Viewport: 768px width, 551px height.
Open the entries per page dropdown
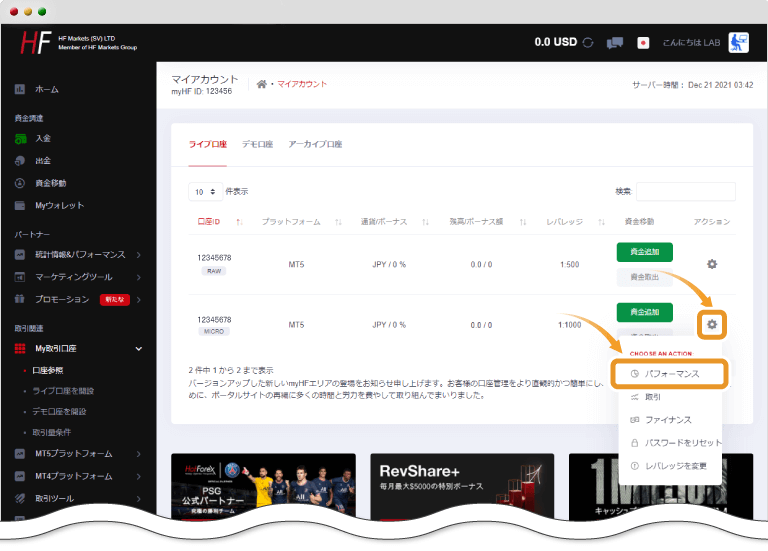click(x=205, y=191)
